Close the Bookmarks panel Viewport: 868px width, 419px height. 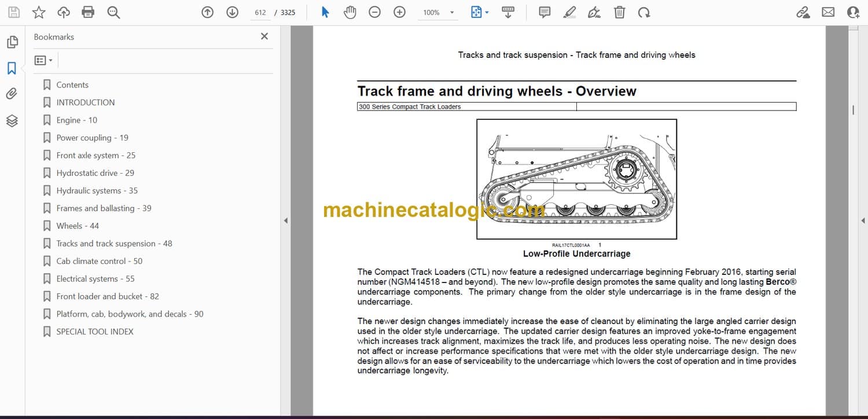click(x=264, y=36)
